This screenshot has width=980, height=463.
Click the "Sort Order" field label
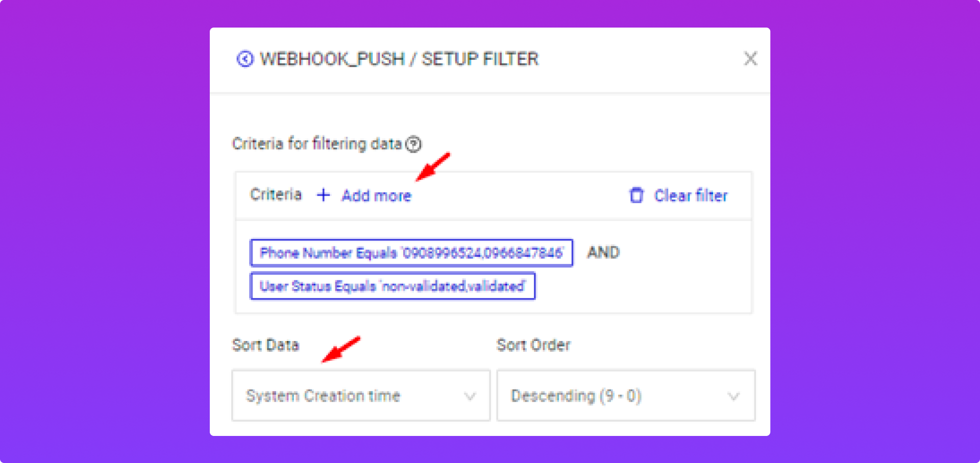(533, 345)
